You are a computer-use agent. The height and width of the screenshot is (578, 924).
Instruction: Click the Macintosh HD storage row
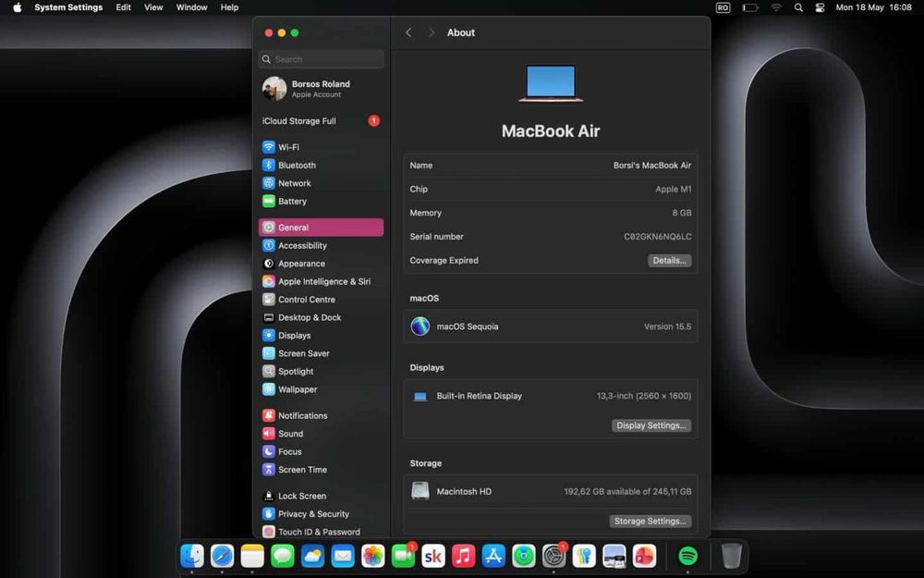click(551, 491)
